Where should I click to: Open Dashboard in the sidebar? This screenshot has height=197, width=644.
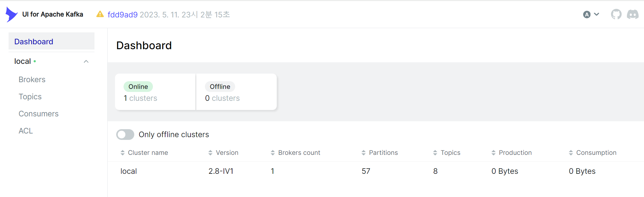click(34, 42)
